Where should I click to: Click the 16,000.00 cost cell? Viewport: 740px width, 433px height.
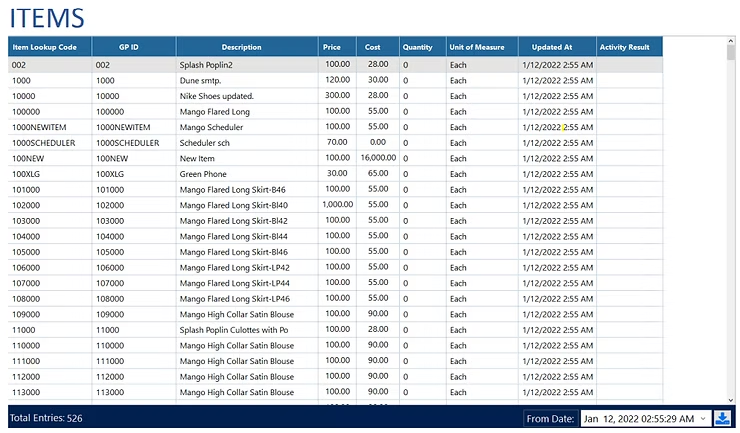coord(378,158)
